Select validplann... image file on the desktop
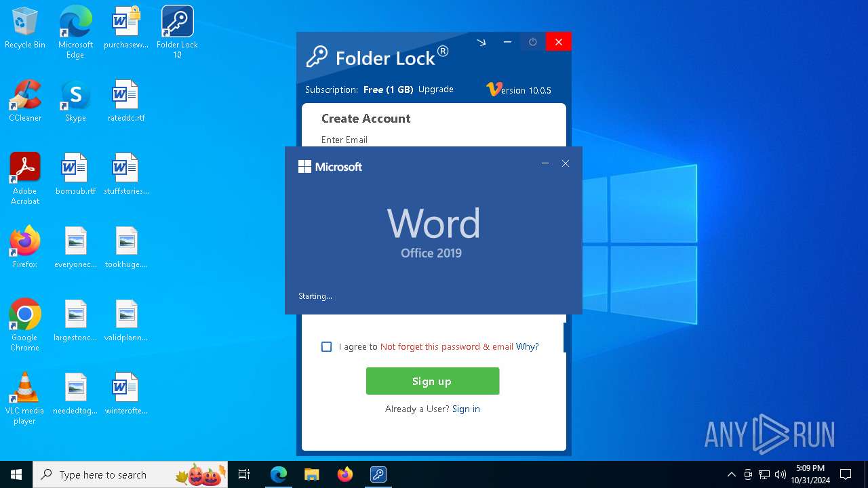The height and width of the screenshot is (488, 868). (x=126, y=321)
